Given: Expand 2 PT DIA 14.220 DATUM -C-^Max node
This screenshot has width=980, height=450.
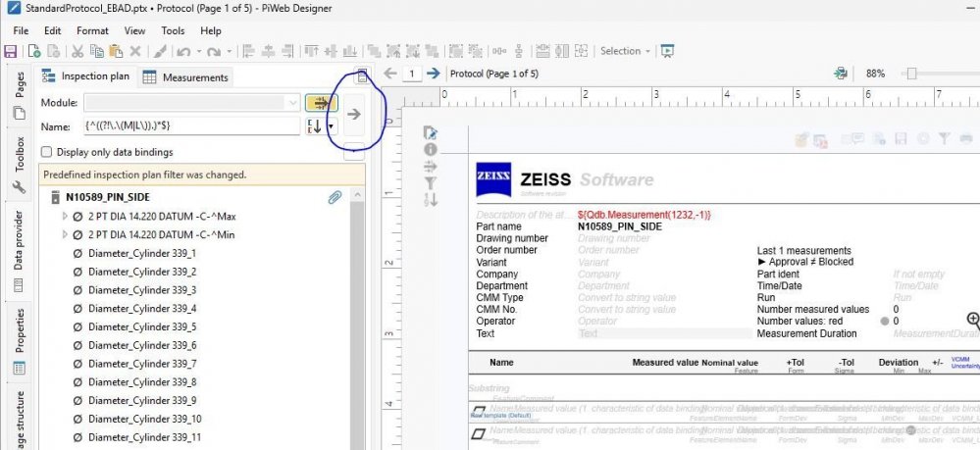Looking at the screenshot, I should (x=66, y=216).
